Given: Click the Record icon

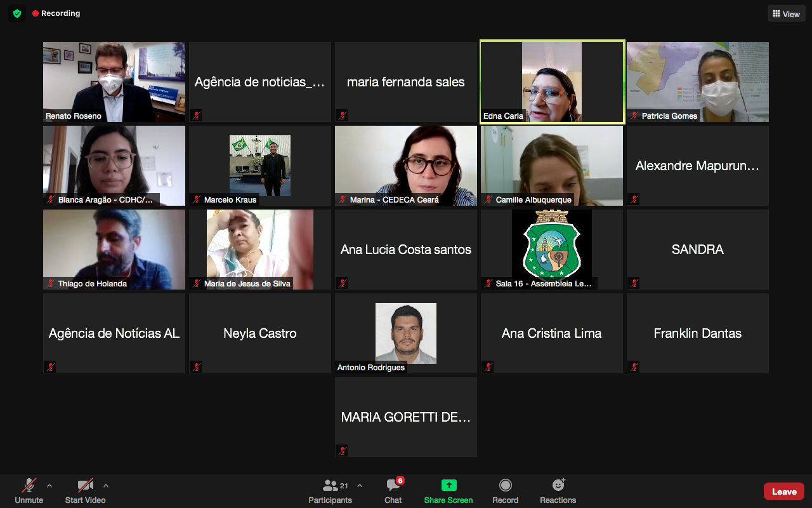Looking at the screenshot, I should (505, 486).
